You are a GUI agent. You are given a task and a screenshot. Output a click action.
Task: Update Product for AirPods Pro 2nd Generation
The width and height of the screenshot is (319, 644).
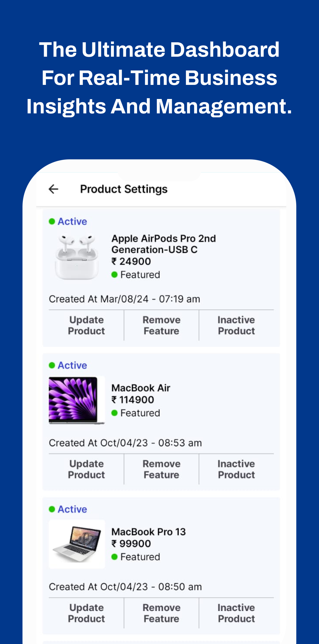tap(86, 325)
